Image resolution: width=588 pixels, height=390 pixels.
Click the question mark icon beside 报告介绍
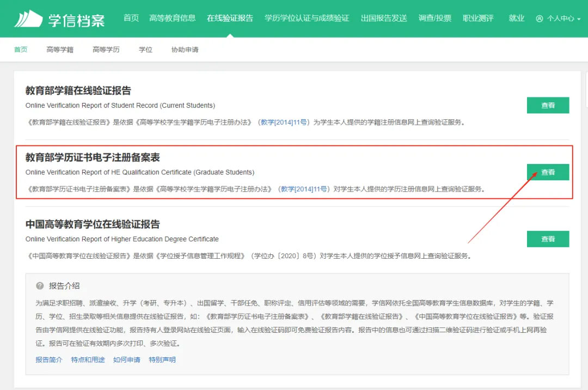coord(40,286)
